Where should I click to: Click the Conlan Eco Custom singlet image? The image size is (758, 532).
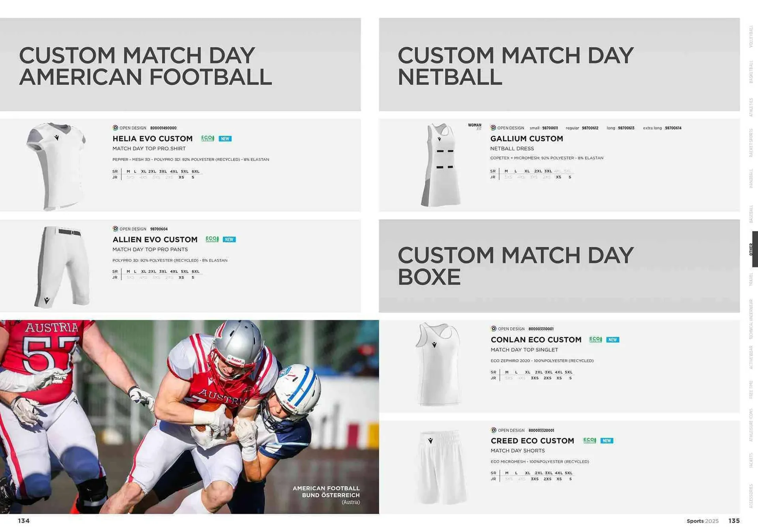[438, 364]
